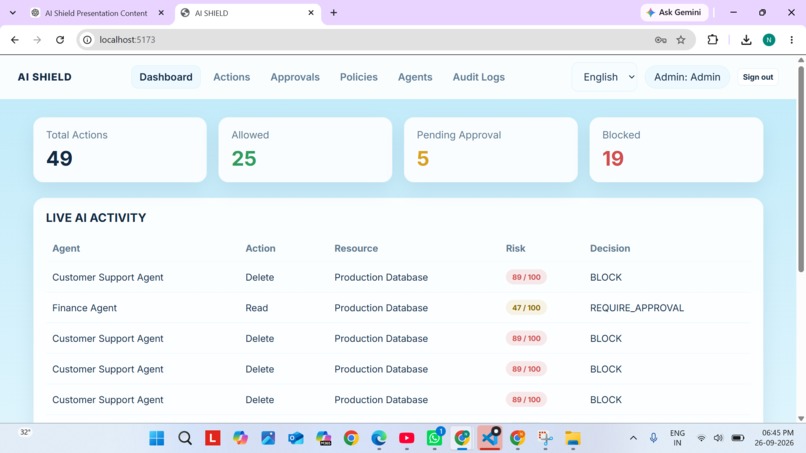Sign out of the admin account
806x453 pixels.
[758, 77]
